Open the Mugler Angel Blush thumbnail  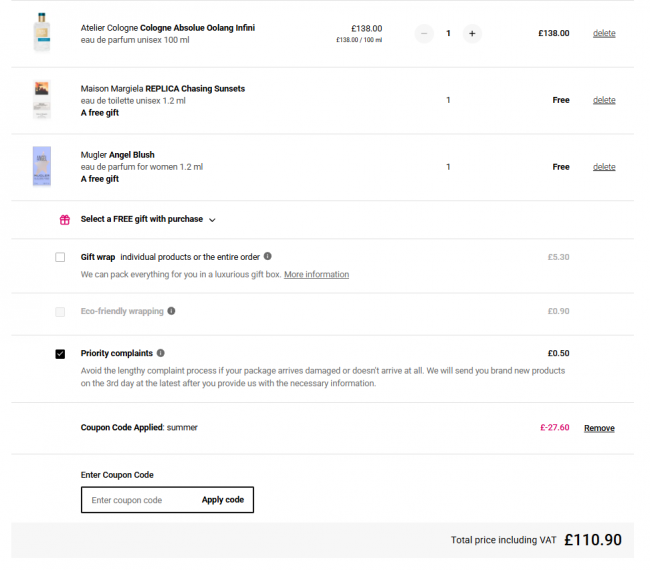[x=42, y=166]
